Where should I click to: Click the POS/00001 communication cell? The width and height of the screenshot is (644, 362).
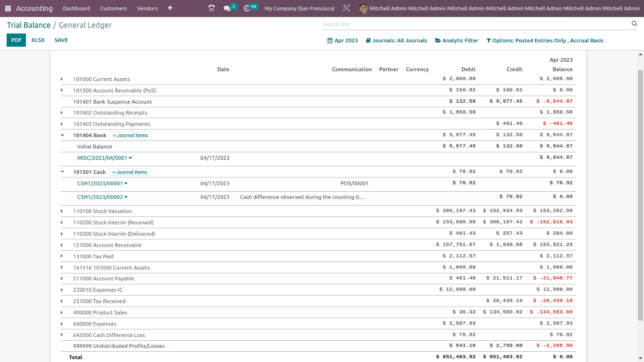click(x=354, y=183)
